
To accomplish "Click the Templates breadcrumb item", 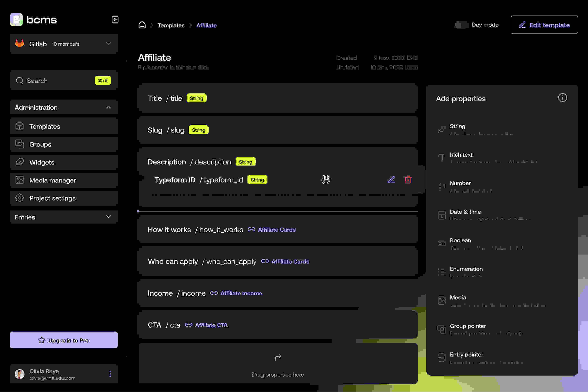I will (x=171, y=25).
